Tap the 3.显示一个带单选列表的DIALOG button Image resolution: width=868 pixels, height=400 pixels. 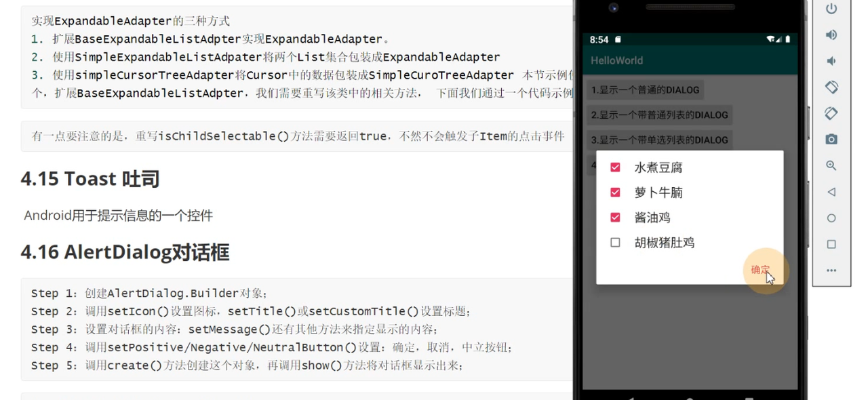click(x=658, y=140)
